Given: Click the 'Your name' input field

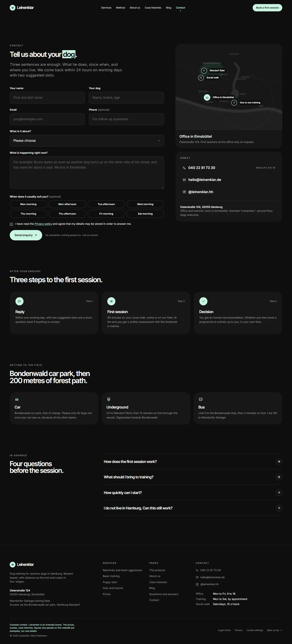Looking at the screenshot, I should point(47,98).
